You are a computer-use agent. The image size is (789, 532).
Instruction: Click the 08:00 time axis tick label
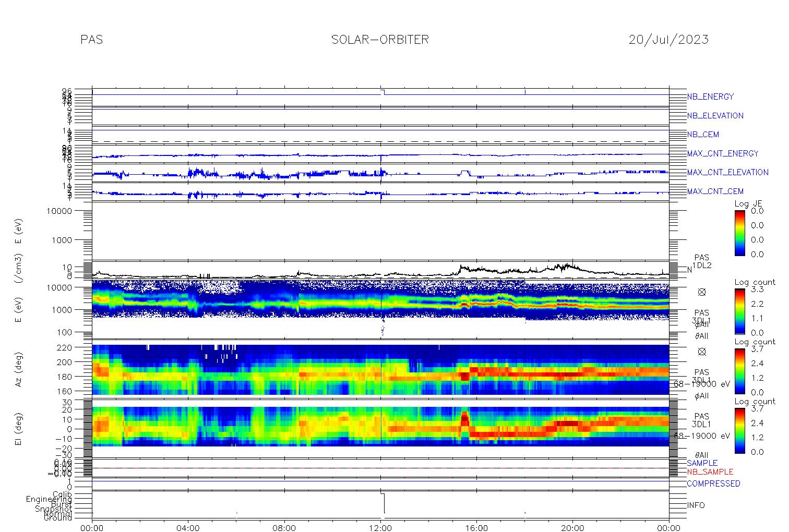coord(284,527)
